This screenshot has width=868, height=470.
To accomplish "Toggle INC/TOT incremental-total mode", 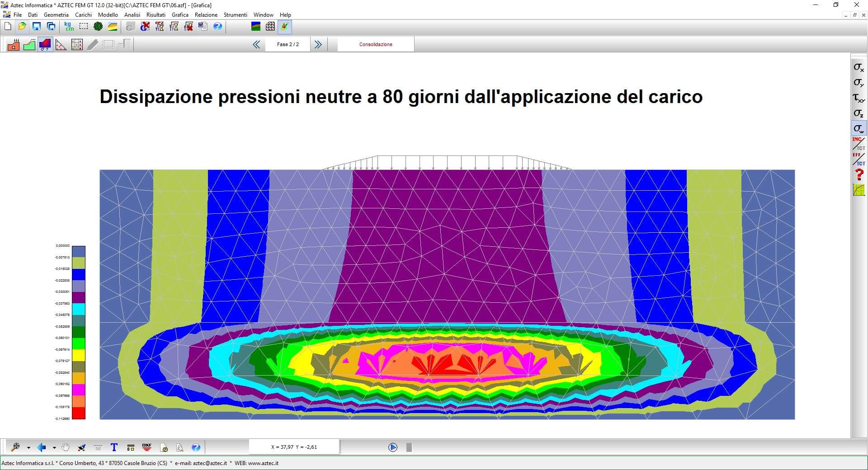I will (858, 144).
